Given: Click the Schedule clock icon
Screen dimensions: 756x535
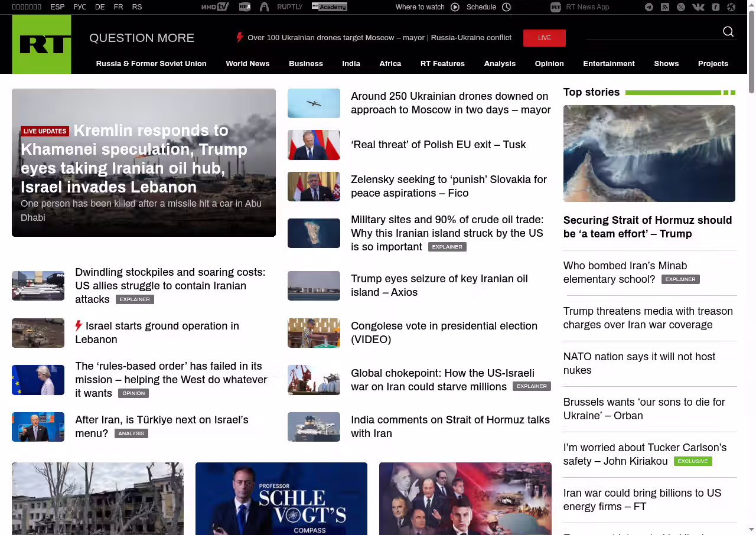Looking at the screenshot, I should 506,7.
